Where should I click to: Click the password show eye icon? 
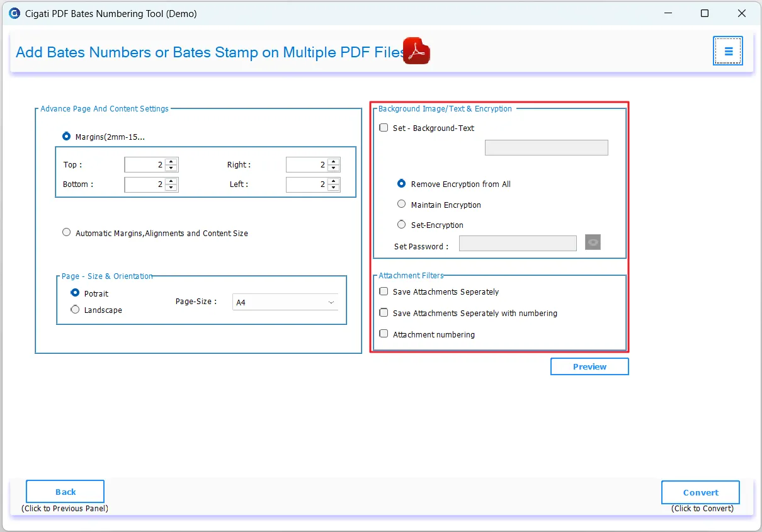pyautogui.click(x=592, y=242)
